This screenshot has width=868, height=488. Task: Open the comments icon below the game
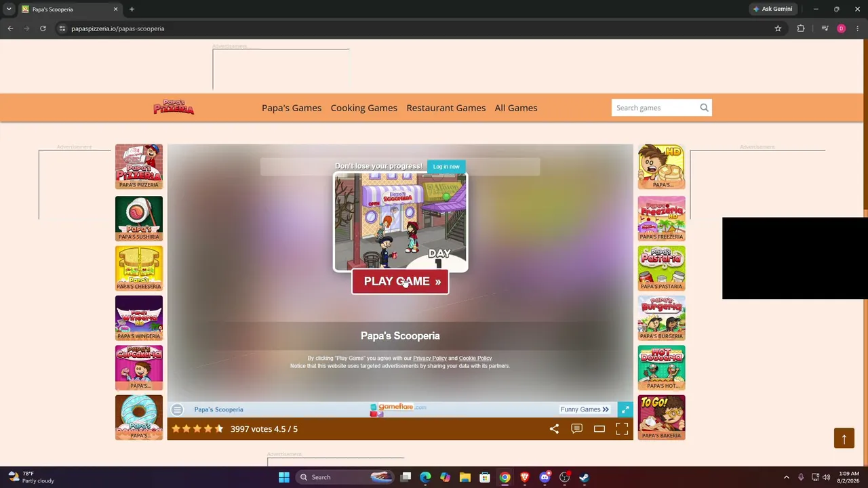click(577, 428)
